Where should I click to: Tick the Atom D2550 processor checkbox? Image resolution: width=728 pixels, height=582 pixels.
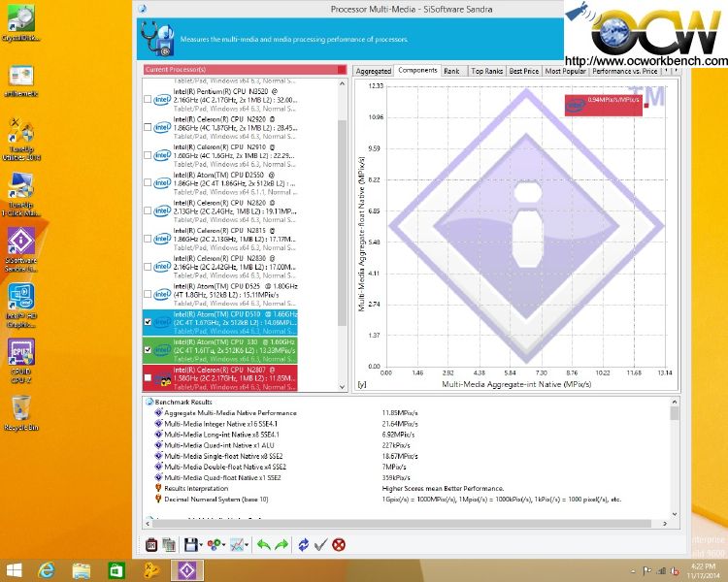pos(148,182)
